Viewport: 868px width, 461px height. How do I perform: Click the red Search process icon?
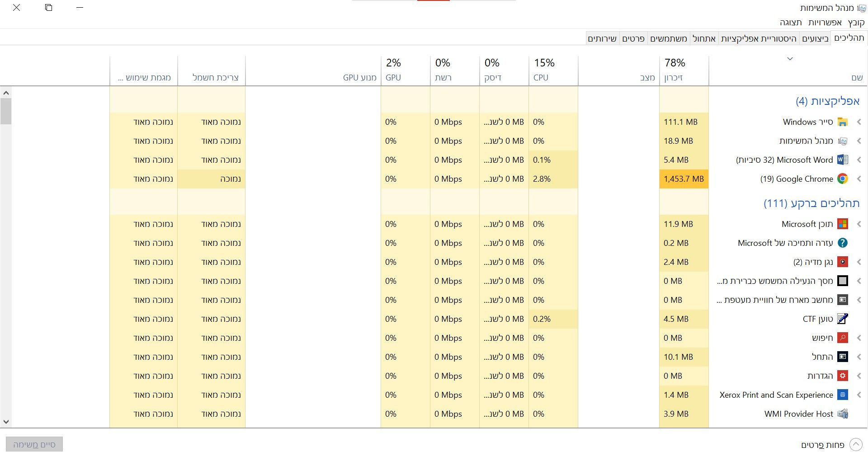(x=842, y=338)
